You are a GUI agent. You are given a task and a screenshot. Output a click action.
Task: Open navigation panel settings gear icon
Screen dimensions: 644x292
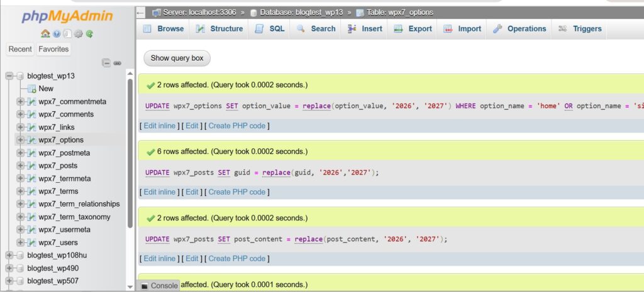[79, 34]
